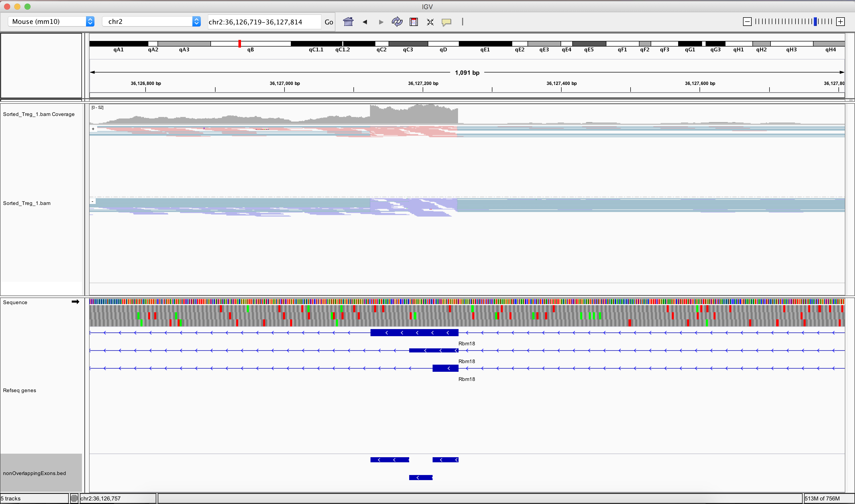Click the leftmost nonOverlappingExons feature
This screenshot has width=855, height=504.
point(390,460)
